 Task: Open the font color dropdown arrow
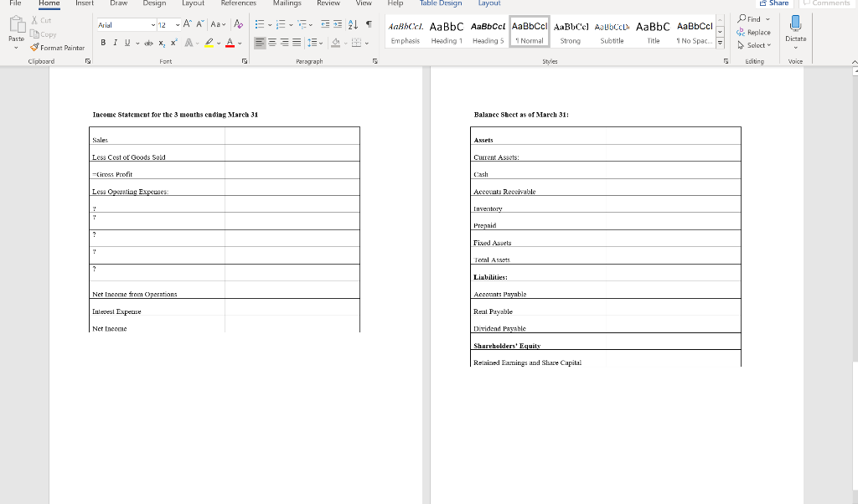coord(240,44)
